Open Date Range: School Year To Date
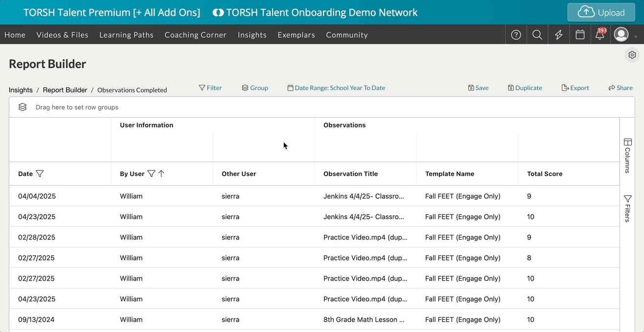The height and width of the screenshot is (332, 644). (336, 88)
